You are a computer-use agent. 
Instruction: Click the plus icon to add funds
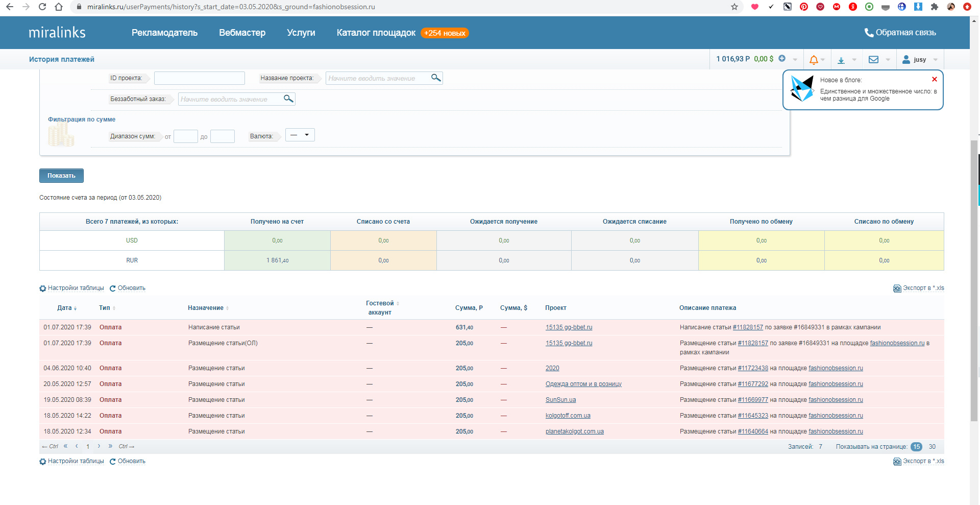[782, 59]
